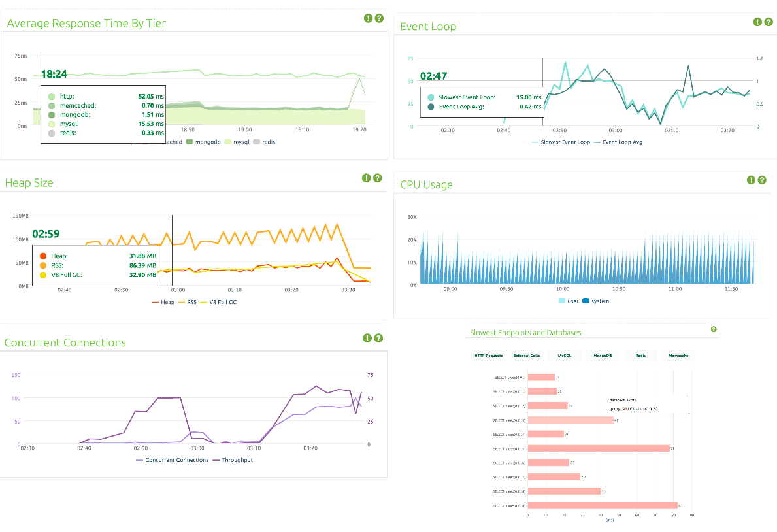This screenshot has height=532, width=777.
Task: Click the 'duration: 47 ms' bar tooltip text
Action: coord(622,399)
